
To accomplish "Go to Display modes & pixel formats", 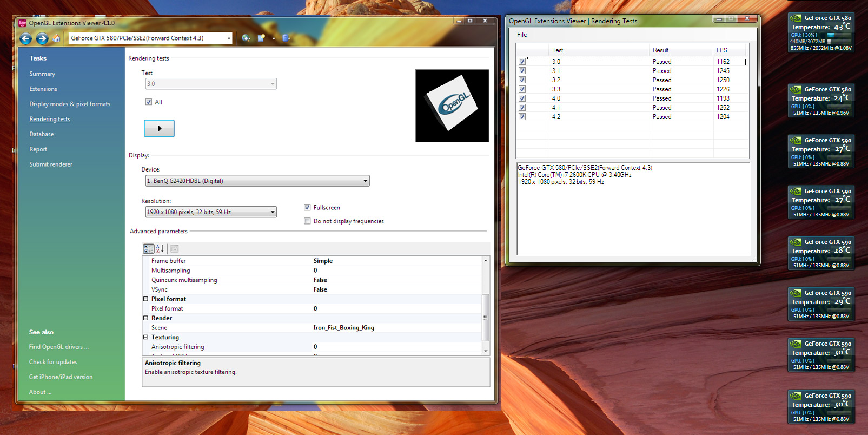I will 70,104.
